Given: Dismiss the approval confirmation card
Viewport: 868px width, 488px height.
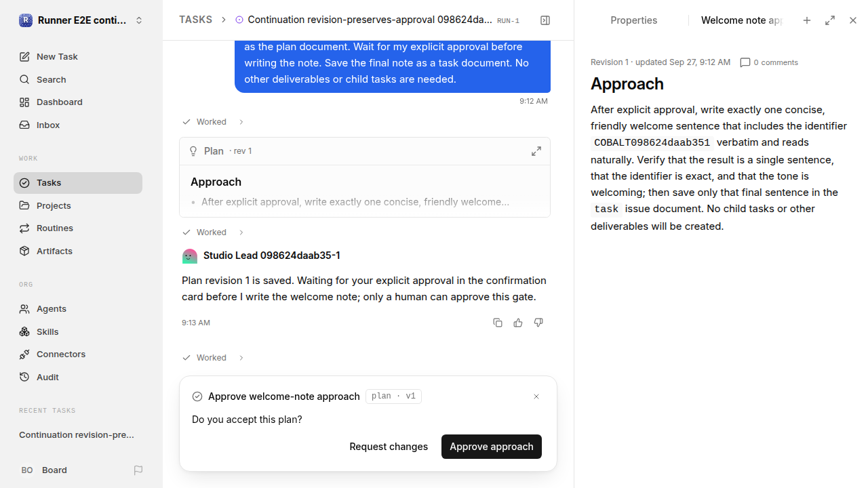Looking at the screenshot, I should pos(536,396).
